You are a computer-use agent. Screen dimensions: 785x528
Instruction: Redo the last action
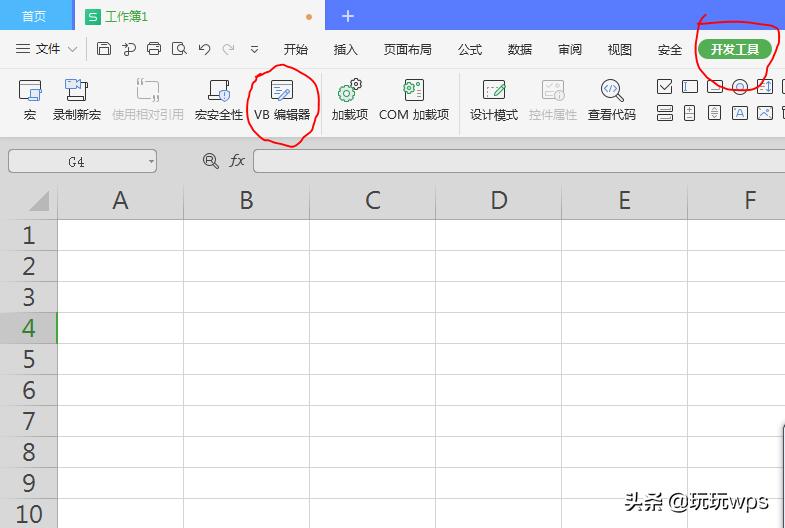coord(229,49)
